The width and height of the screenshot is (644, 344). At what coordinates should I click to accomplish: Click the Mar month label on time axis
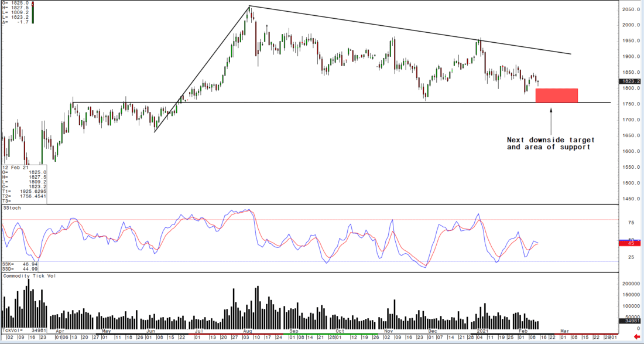[564, 331]
